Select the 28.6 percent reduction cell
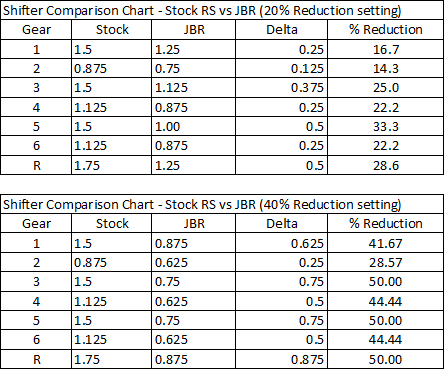The width and height of the screenshot is (444, 369). (x=385, y=165)
